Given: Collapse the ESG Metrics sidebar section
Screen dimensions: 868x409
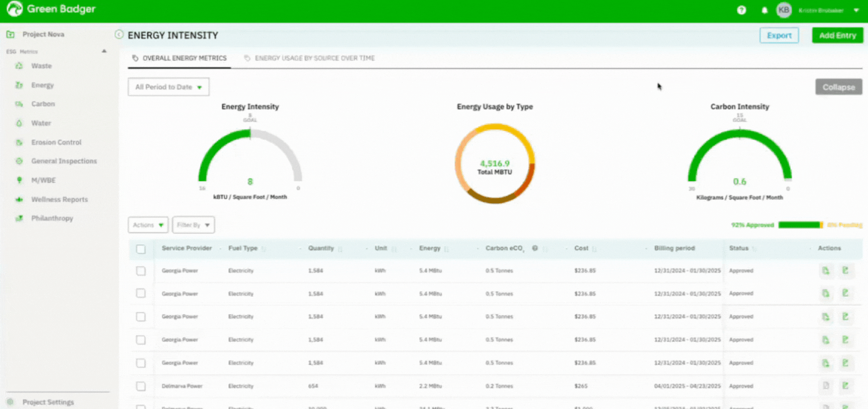Looking at the screenshot, I should pyautogui.click(x=104, y=51).
